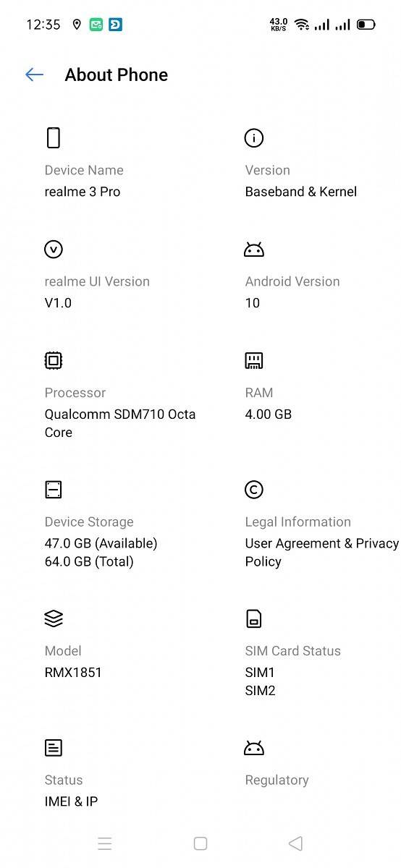Viewport: 401px width, 868px height.
Task: Tap the Android robot icon above Android Version
Action: pyautogui.click(x=254, y=250)
